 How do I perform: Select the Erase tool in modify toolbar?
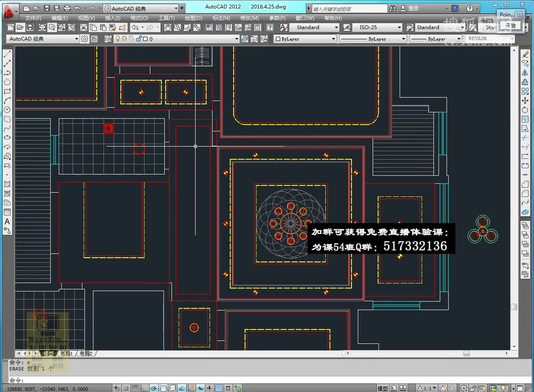click(525, 54)
